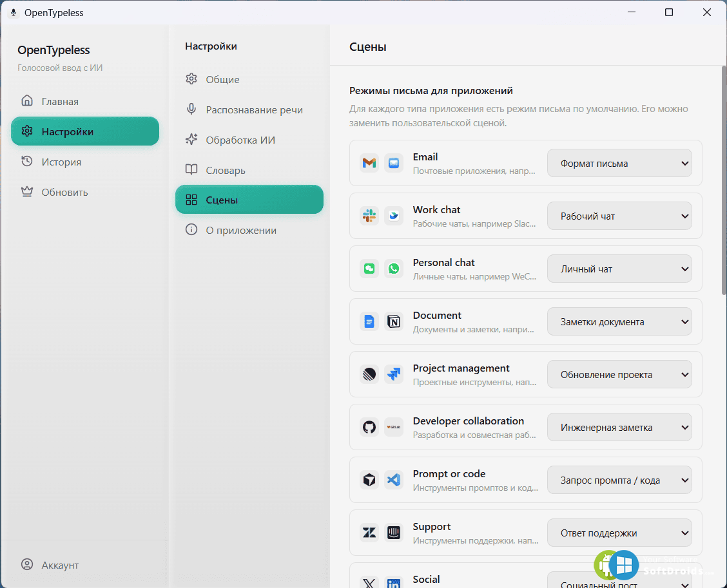Click the VS Code icon in Prompt row
This screenshot has width=727, height=588.
pos(394,480)
